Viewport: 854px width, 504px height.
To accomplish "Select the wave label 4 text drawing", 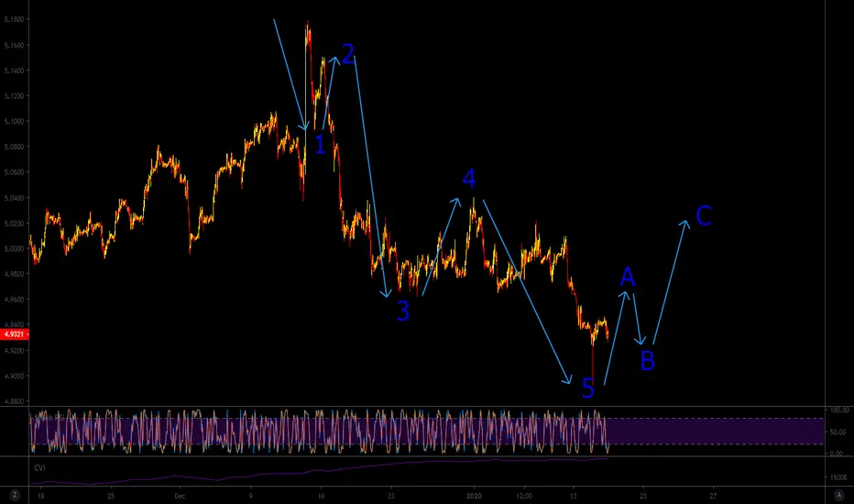I will [x=469, y=178].
